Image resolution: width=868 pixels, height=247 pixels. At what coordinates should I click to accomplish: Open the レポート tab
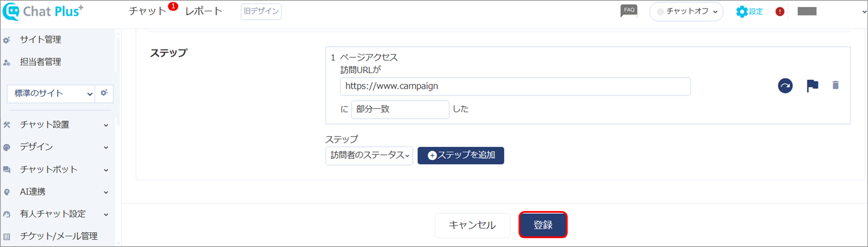click(204, 12)
